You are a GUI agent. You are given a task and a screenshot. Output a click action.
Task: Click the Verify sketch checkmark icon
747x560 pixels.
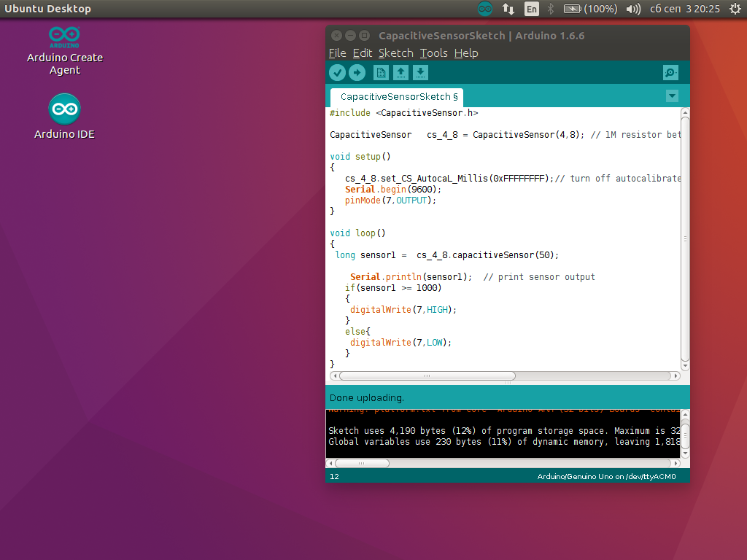337,72
